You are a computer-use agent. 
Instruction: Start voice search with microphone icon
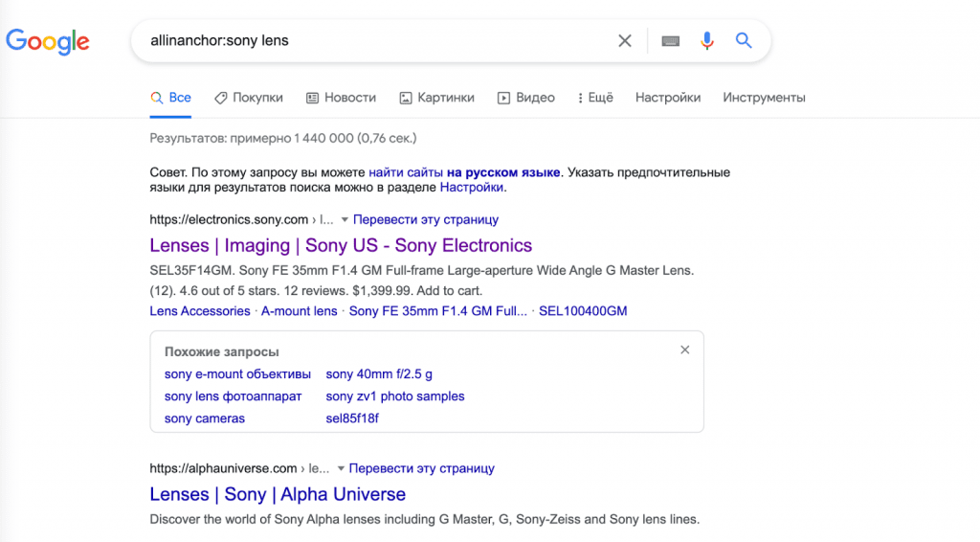707,41
